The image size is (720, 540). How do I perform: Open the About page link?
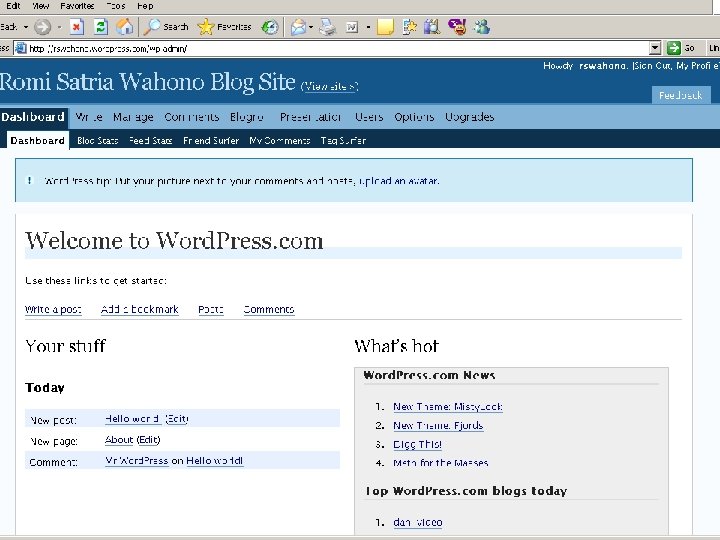(119, 440)
